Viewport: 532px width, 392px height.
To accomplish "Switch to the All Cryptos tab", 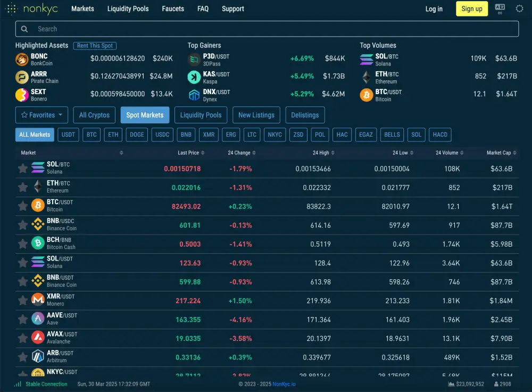I will click(x=94, y=115).
